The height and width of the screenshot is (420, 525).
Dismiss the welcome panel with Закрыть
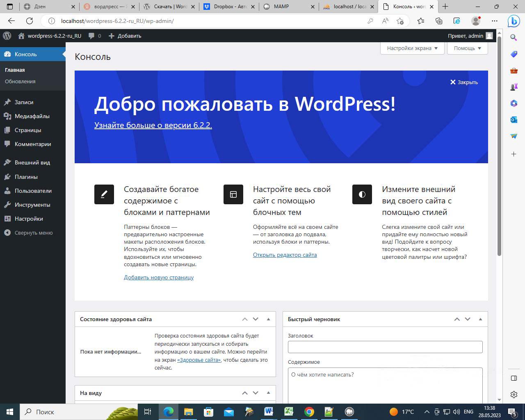pos(464,82)
